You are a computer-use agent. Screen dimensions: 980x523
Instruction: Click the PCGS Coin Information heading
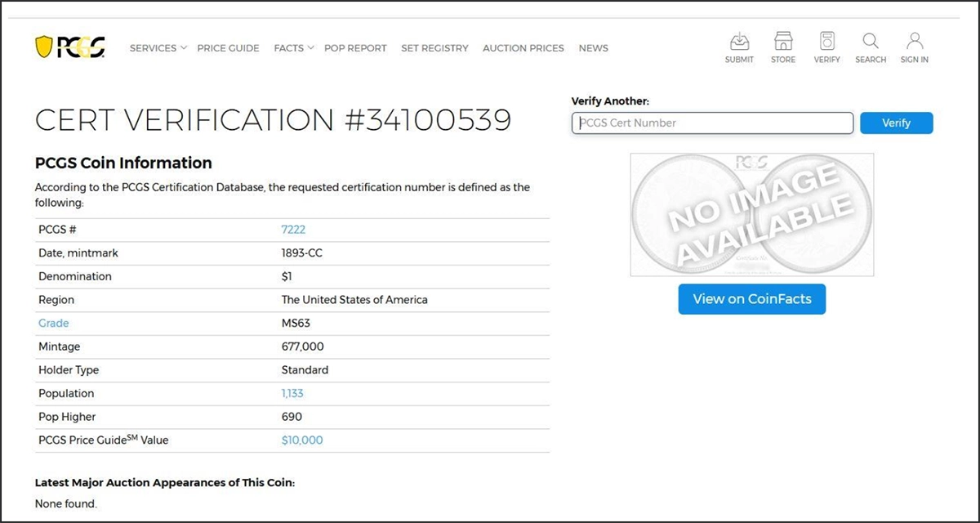(x=123, y=163)
